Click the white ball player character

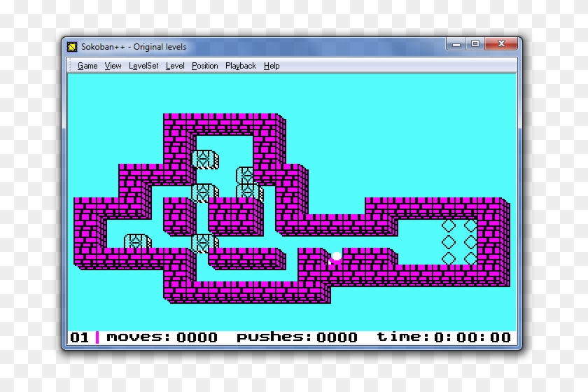pyautogui.click(x=336, y=258)
